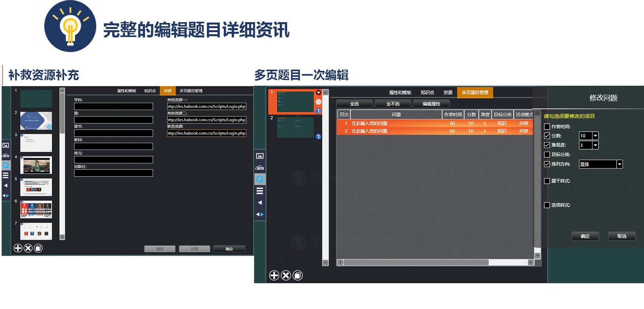Uncheck the 难易度 checkbox

coord(547,145)
